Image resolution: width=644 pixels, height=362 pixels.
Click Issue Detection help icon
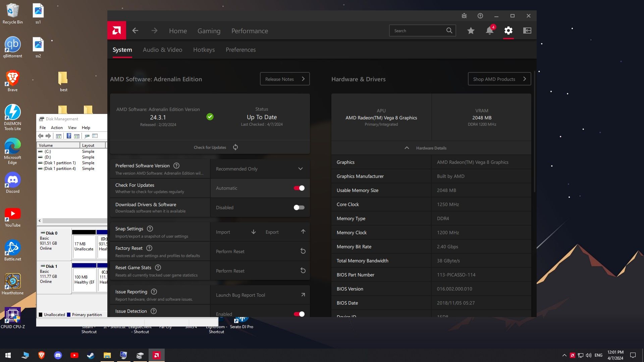154,311
